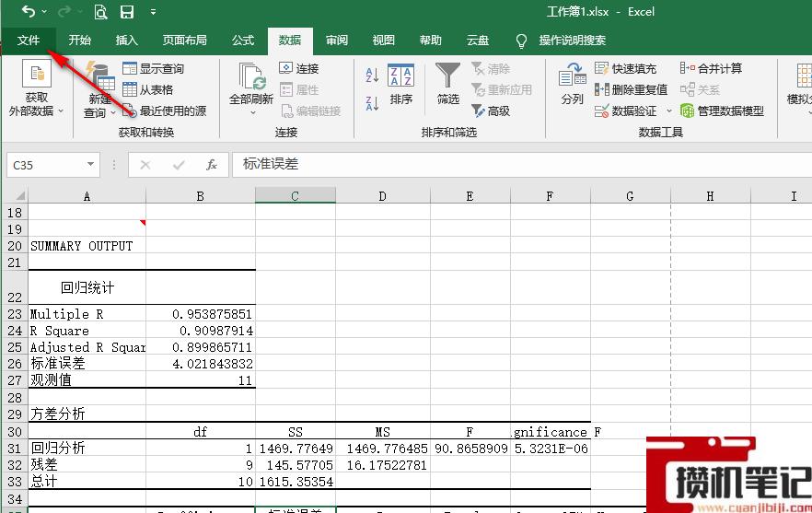Click cell with value 4.021843832

pyautogui.click(x=201, y=364)
